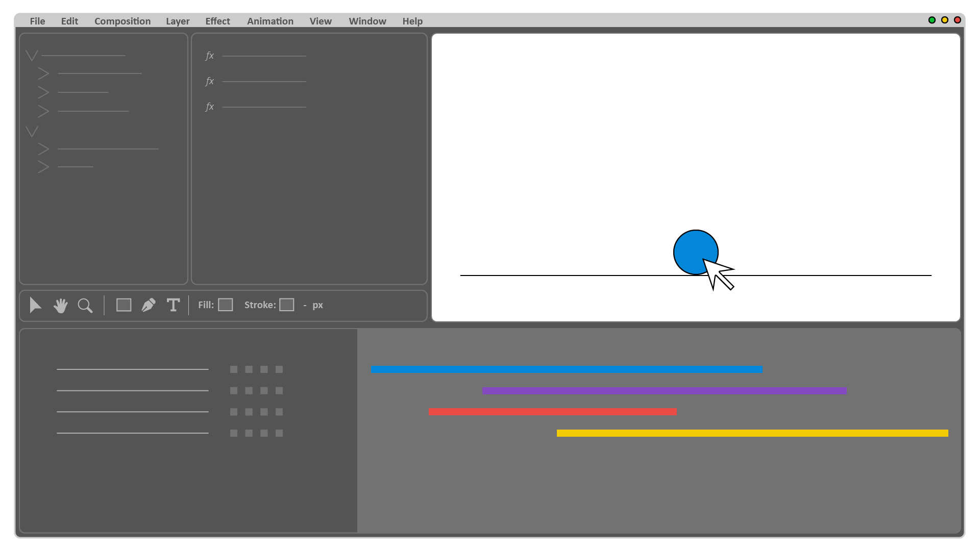Click the Stroke color swatch
Image resolution: width=980 pixels, height=551 pixels.
point(287,305)
